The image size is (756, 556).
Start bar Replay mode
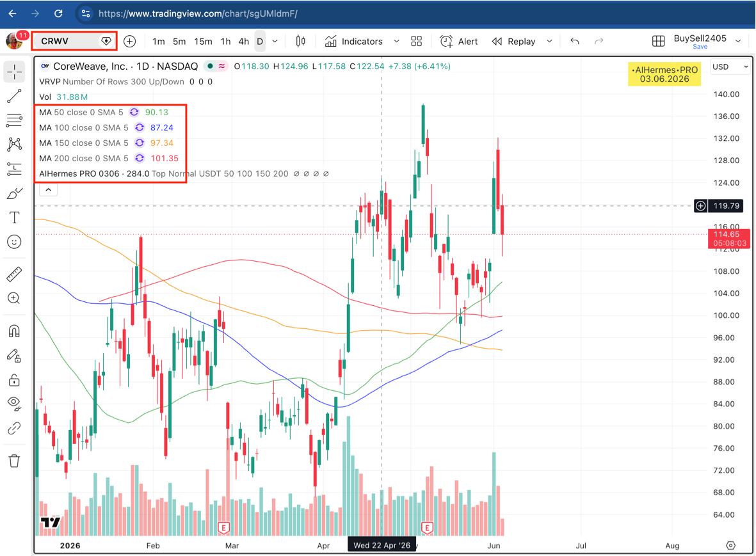point(514,42)
